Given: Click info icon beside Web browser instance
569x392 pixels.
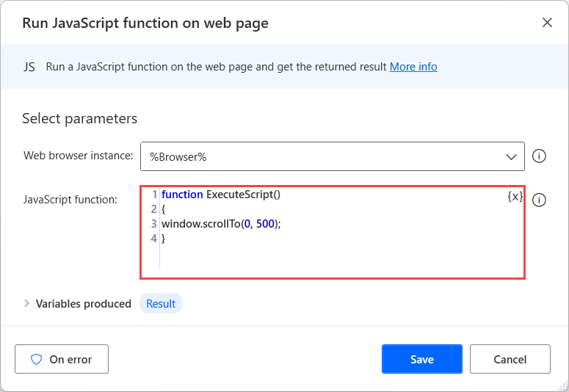Looking at the screenshot, I should [x=539, y=156].
